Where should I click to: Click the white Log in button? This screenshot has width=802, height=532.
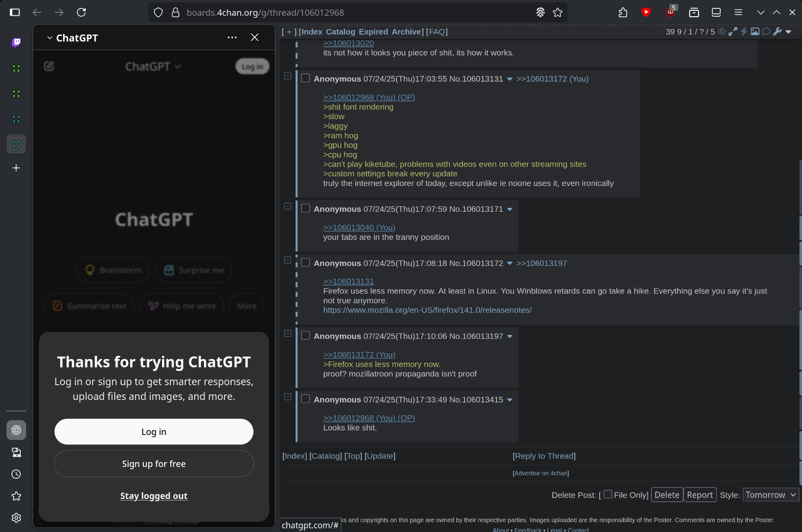(154, 432)
